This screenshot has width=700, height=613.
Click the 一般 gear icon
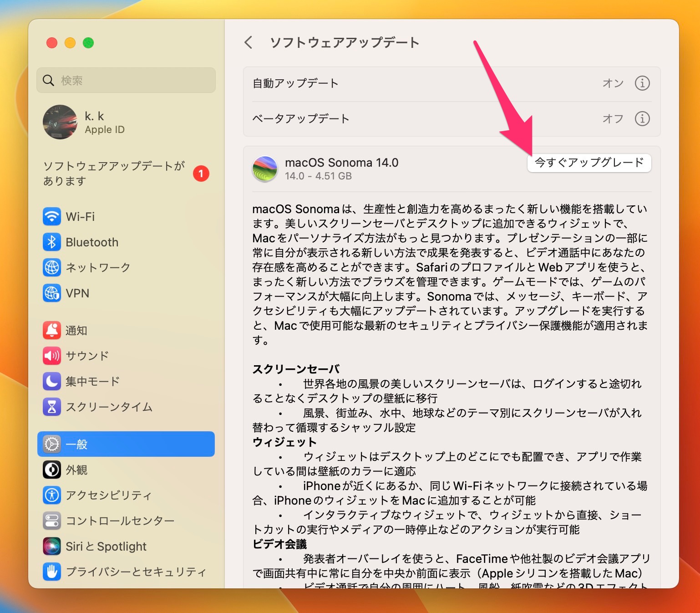[52, 444]
